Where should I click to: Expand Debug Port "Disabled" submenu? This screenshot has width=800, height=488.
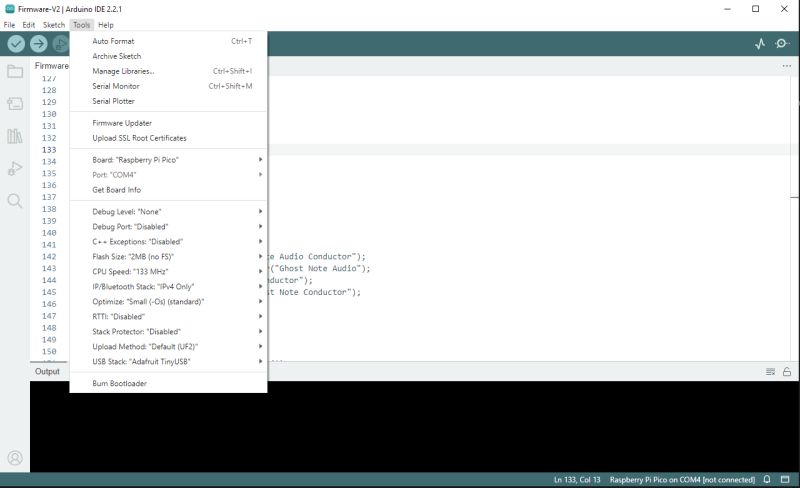pyautogui.click(x=168, y=227)
